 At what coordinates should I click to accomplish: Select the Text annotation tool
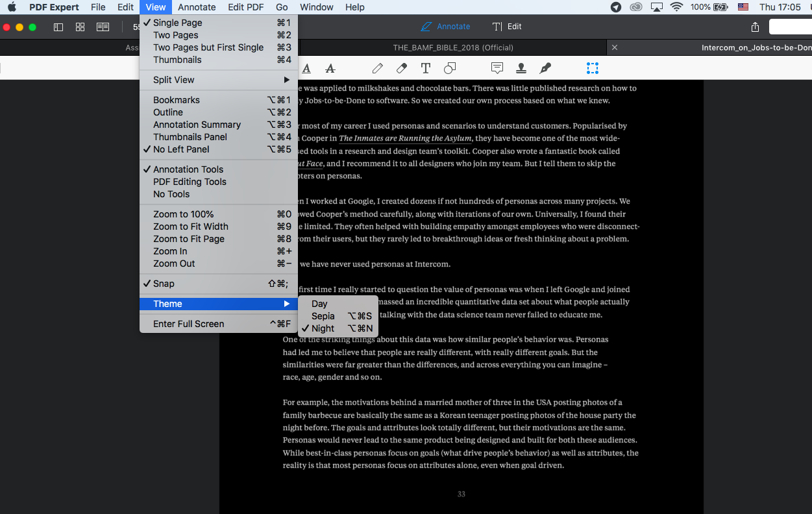pos(426,68)
